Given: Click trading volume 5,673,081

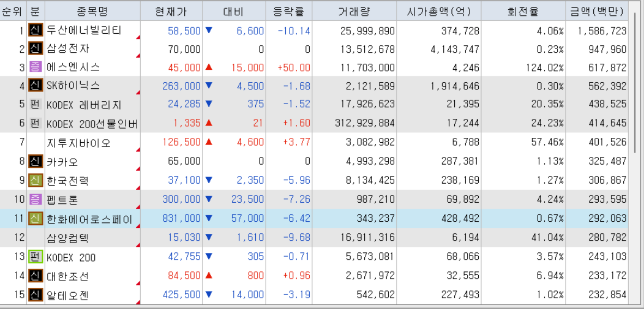Looking at the screenshot, I should 370,257.
